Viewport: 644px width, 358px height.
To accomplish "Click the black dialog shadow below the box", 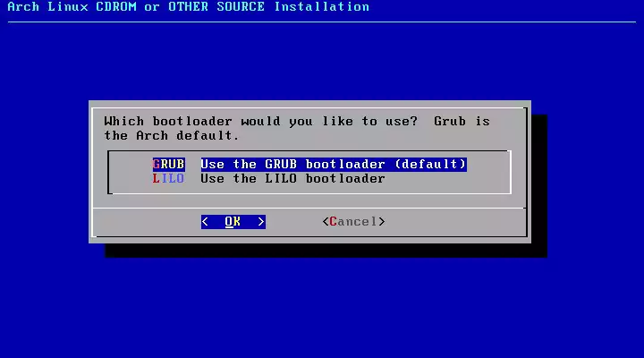I will click(322, 250).
